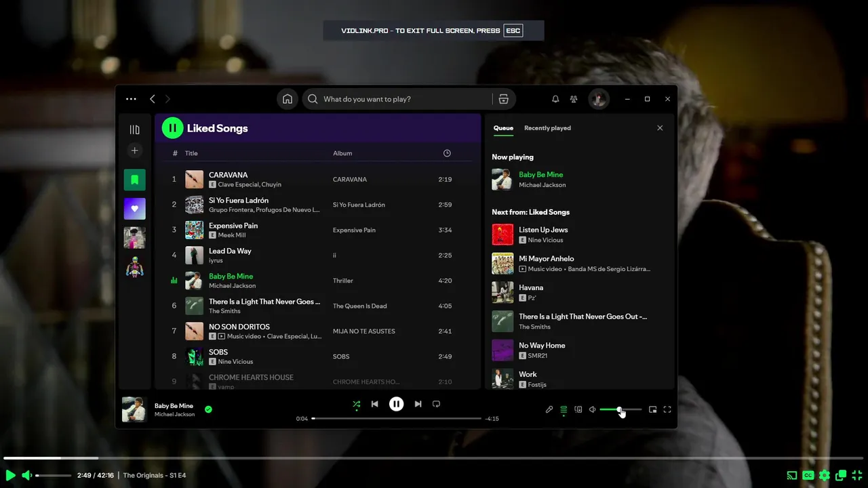Image resolution: width=868 pixels, height=488 pixels.
Task: Toggle the Queue view icon
Action: click(x=564, y=410)
